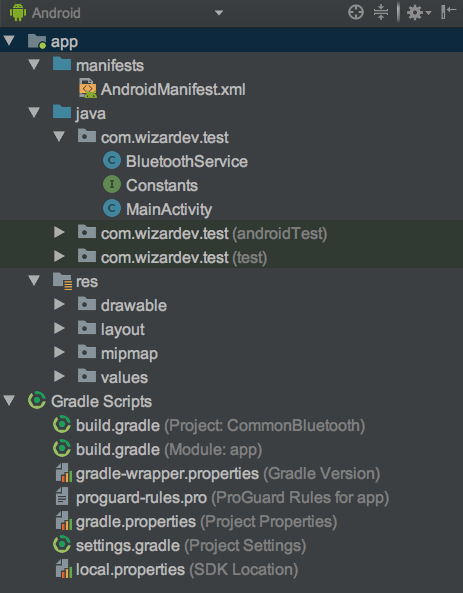The image size is (463, 593).
Task: Click the drawable folder icon
Action: tap(87, 304)
